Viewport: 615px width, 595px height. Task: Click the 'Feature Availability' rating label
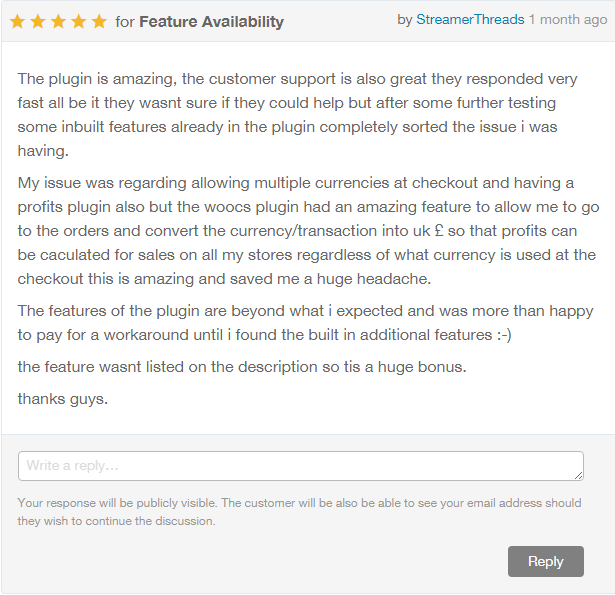coord(211,22)
